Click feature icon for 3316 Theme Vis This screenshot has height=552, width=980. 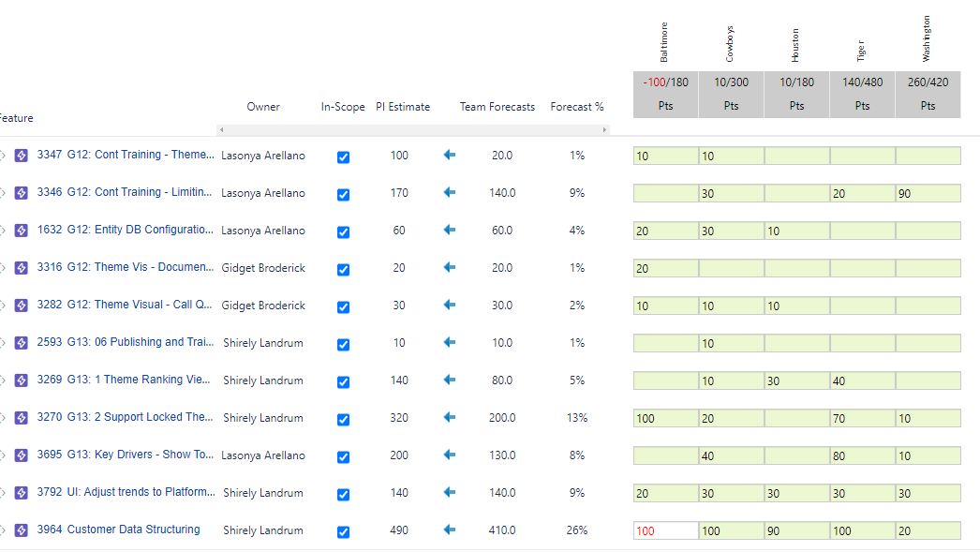point(22,267)
